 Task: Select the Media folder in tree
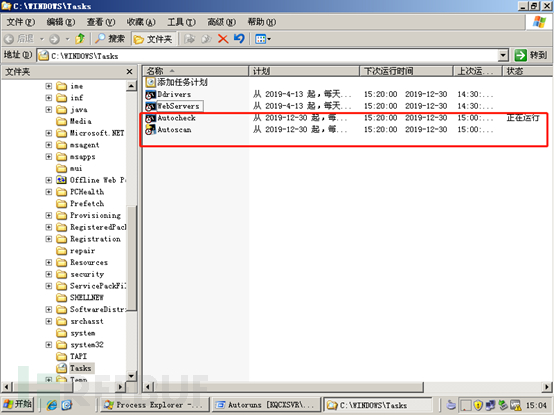tap(74, 121)
